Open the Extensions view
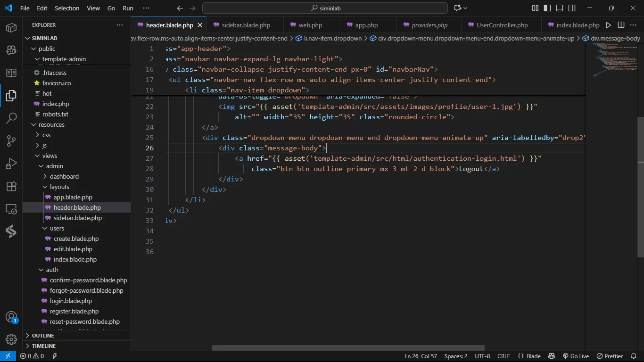The image size is (644, 362). (x=11, y=186)
